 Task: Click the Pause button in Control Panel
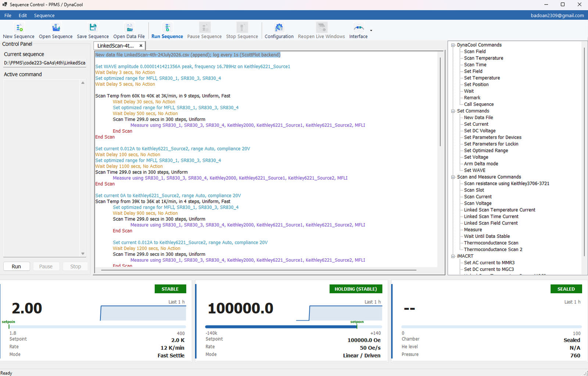[x=46, y=266]
